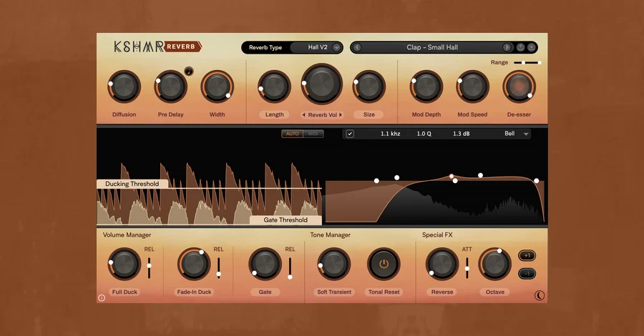Click the Soft Transient knob
This screenshot has height=336, width=644.
[x=334, y=265]
